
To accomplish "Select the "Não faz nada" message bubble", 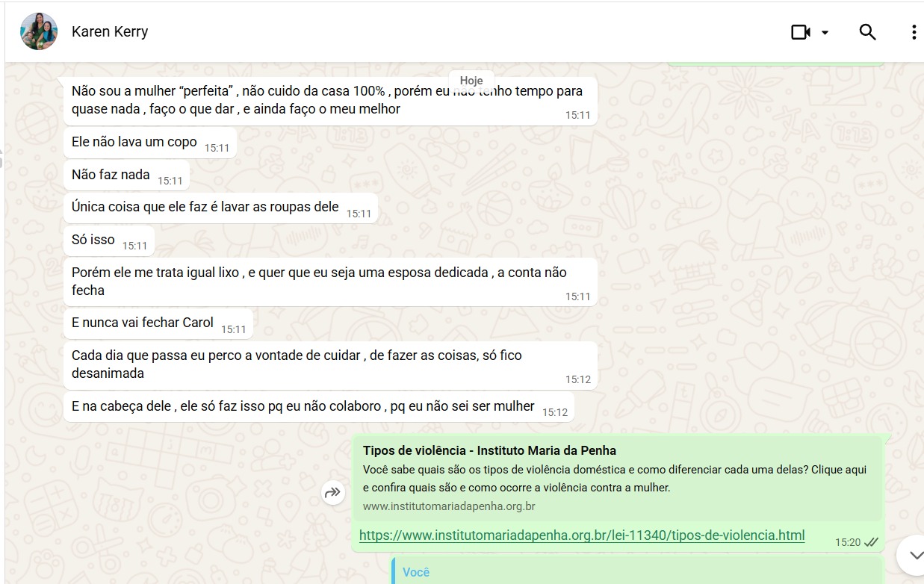I will (x=111, y=175).
